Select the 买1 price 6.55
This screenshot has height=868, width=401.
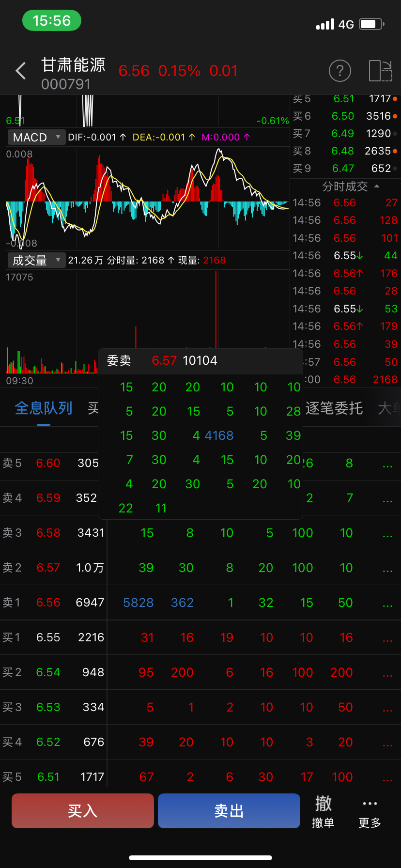point(48,637)
